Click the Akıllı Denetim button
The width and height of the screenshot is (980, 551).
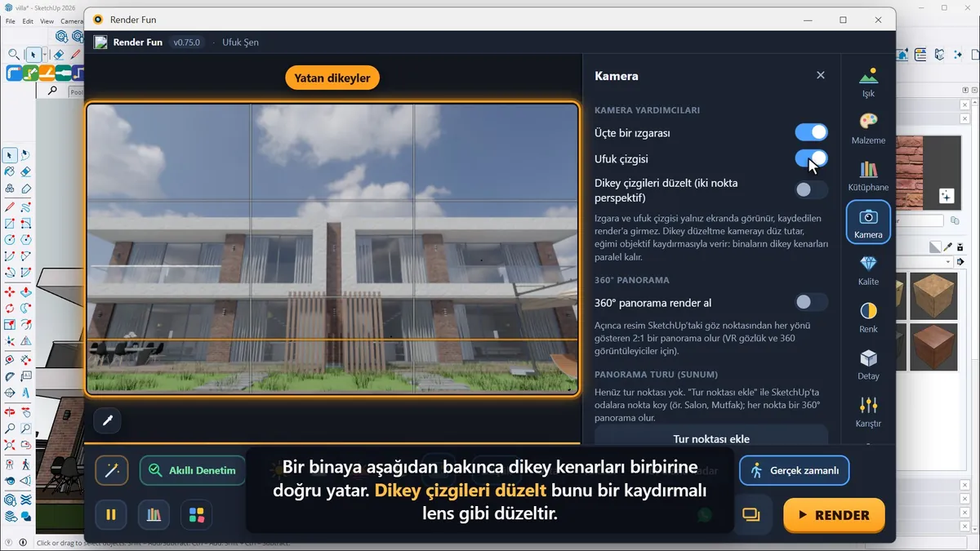click(193, 470)
